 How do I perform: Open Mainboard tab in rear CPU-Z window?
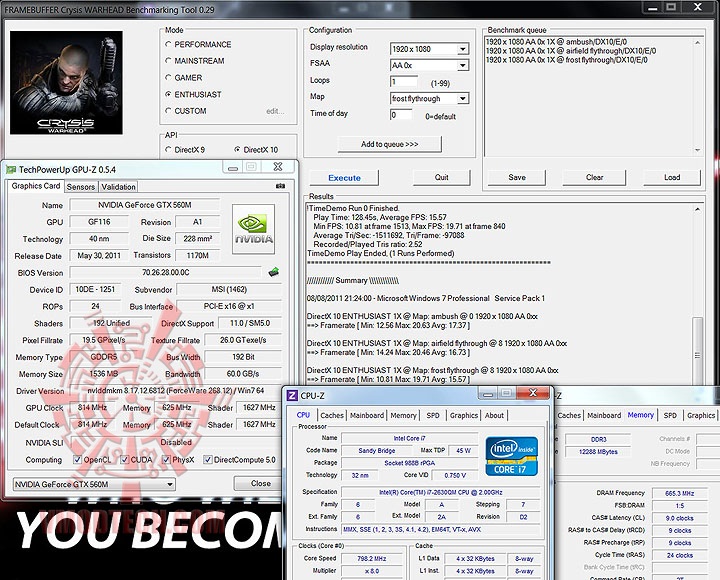click(x=604, y=415)
